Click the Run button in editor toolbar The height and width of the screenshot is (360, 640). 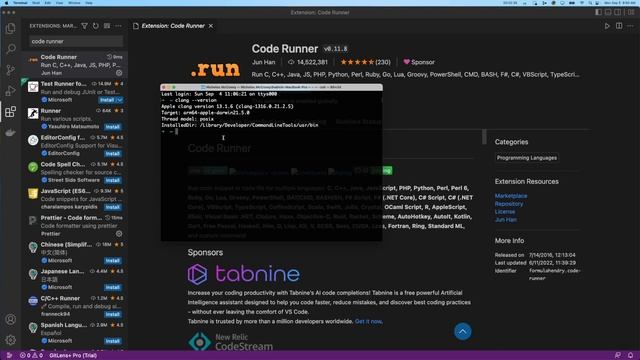pos(607,26)
